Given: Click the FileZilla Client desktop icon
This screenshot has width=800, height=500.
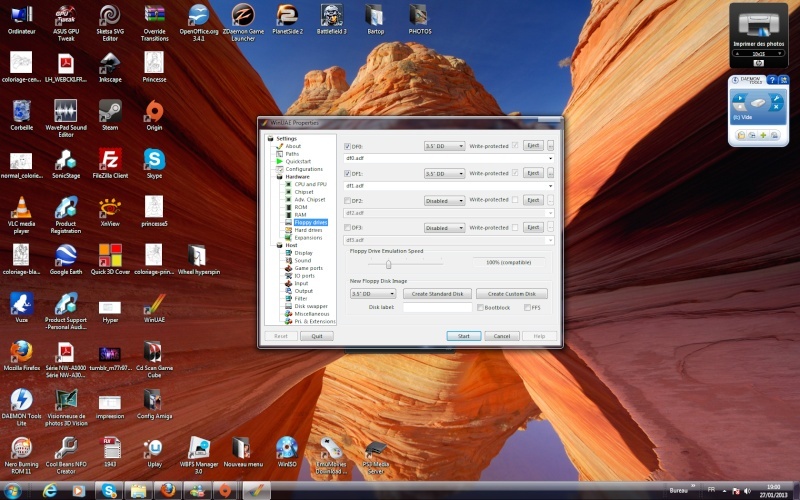Looking at the screenshot, I should coord(110,163).
